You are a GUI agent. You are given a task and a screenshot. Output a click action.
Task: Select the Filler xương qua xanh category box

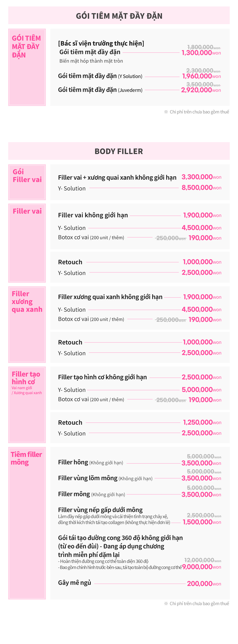click(x=27, y=324)
